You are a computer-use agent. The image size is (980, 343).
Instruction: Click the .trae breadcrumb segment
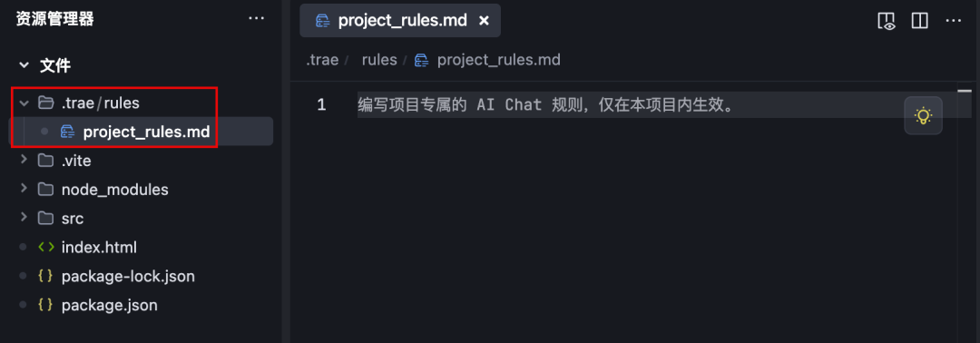pos(322,60)
